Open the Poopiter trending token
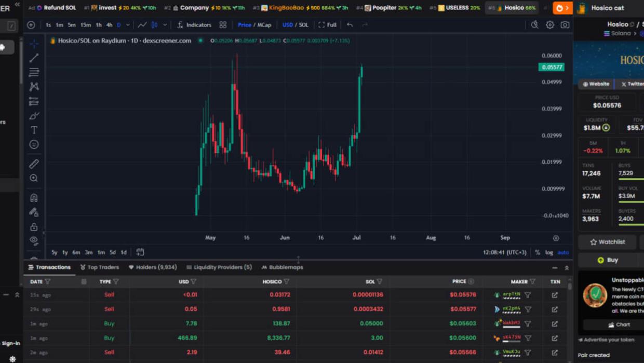This screenshot has width=644, height=363. (x=390, y=8)
